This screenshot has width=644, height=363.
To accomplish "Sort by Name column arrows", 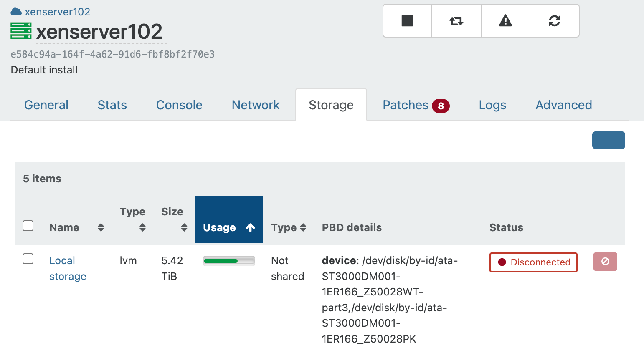I will point(101,227).
